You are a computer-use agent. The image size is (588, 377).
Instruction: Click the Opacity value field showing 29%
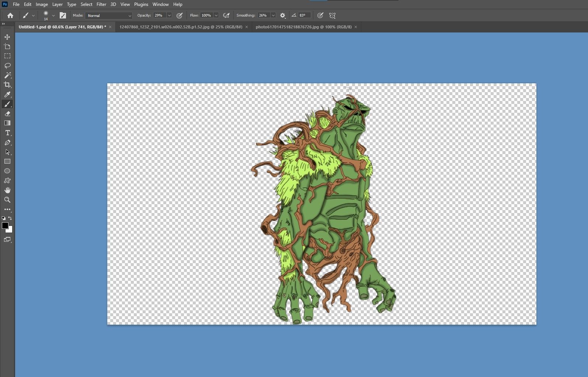[159, 15]
